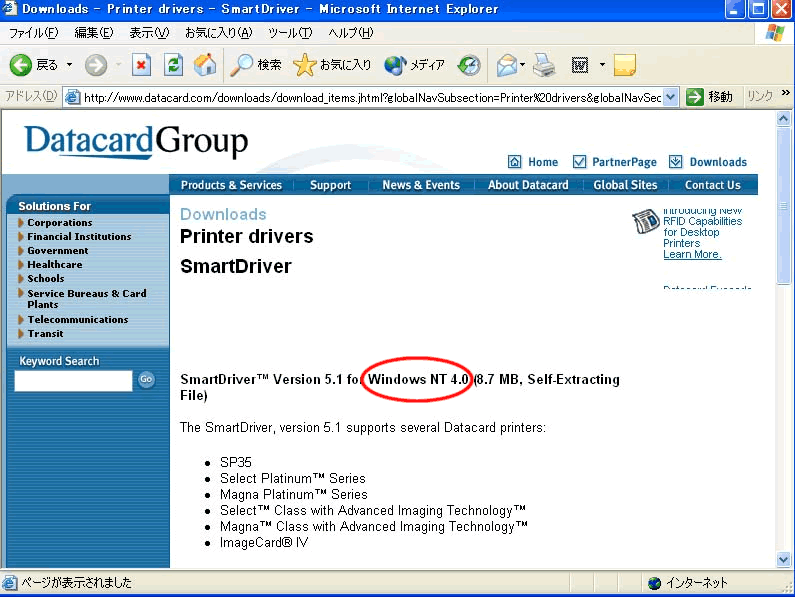
Task: Click the 移動 Go button
Action: click(x=709, y=96)
